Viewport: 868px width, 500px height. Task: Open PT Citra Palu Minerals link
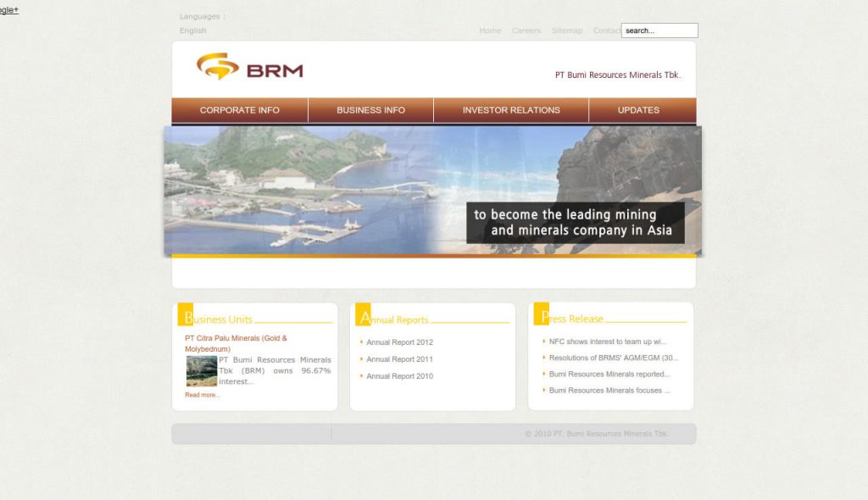point(236,343)
